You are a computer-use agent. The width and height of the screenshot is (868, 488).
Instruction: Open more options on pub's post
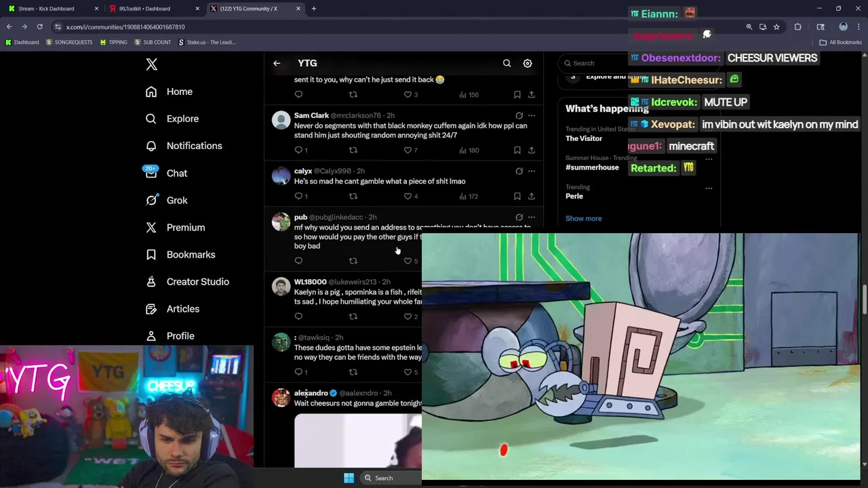[x=532, y=217]
